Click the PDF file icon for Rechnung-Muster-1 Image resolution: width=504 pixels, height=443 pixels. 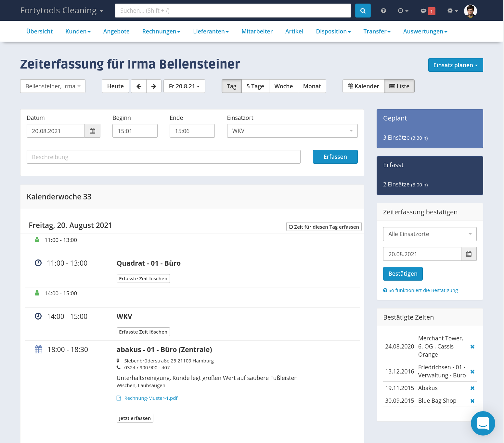click(119, 398)
